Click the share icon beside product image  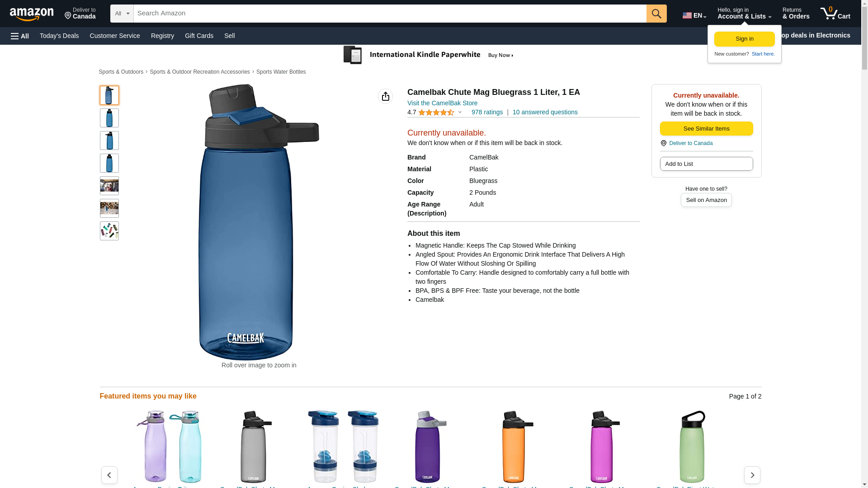pyautogui.click(x=385, y=96)
